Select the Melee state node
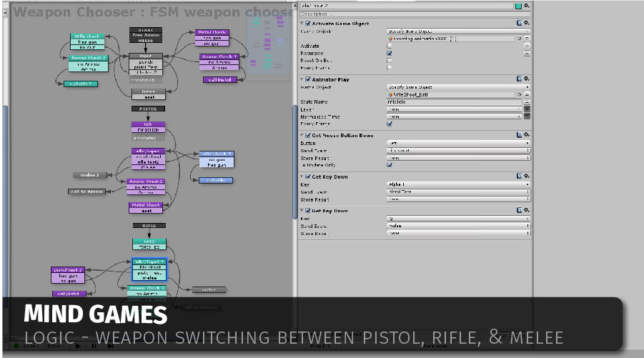Screen dimensions: 644x358 coord(148,91)
